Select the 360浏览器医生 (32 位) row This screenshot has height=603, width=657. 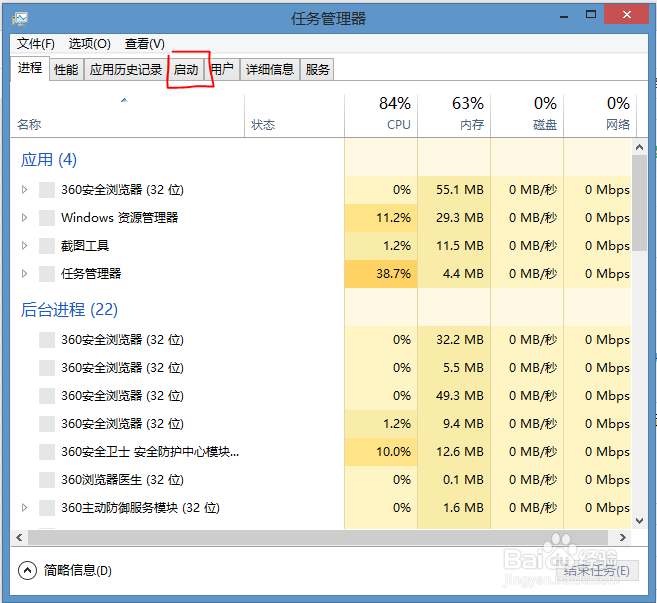coord(321,480)
